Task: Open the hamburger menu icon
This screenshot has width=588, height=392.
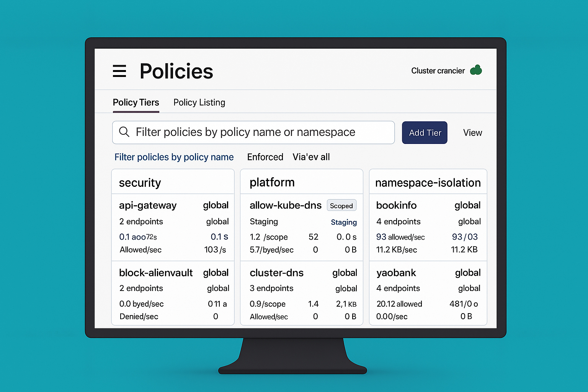Action: coord(119,71)
